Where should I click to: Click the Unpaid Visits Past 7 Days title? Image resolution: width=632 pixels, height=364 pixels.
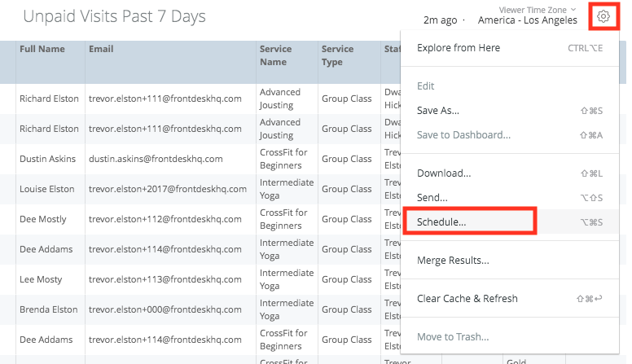114,16
